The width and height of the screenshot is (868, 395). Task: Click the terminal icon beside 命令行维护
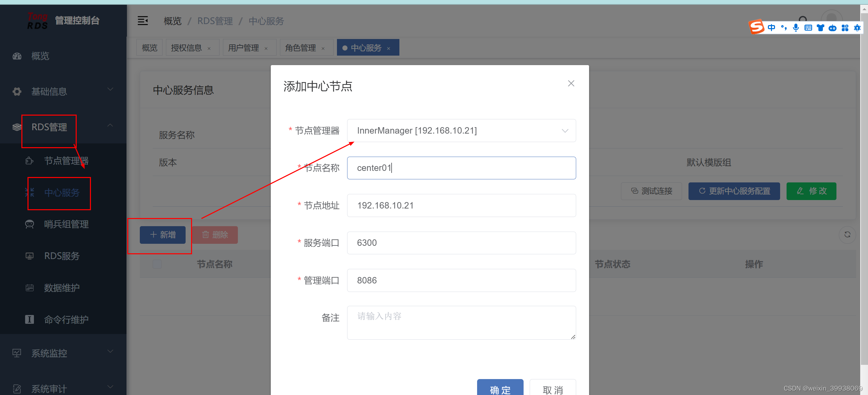(x=30, y=319)
